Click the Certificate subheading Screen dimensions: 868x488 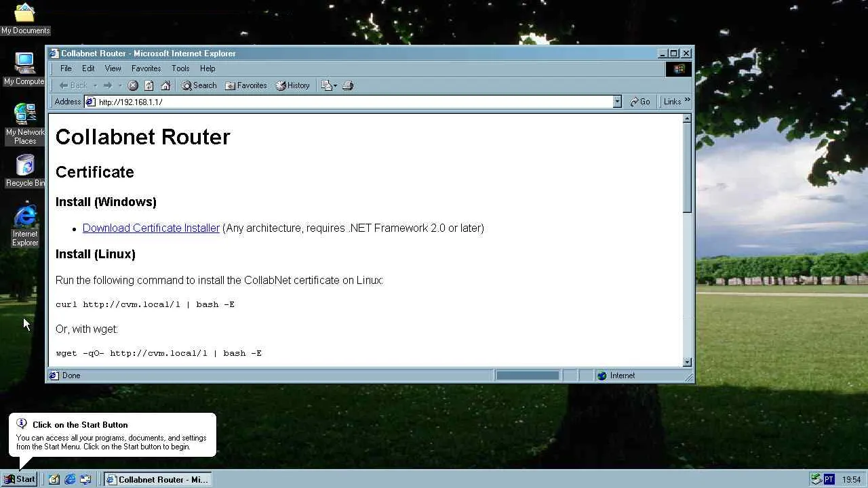(x=95, y=172)
